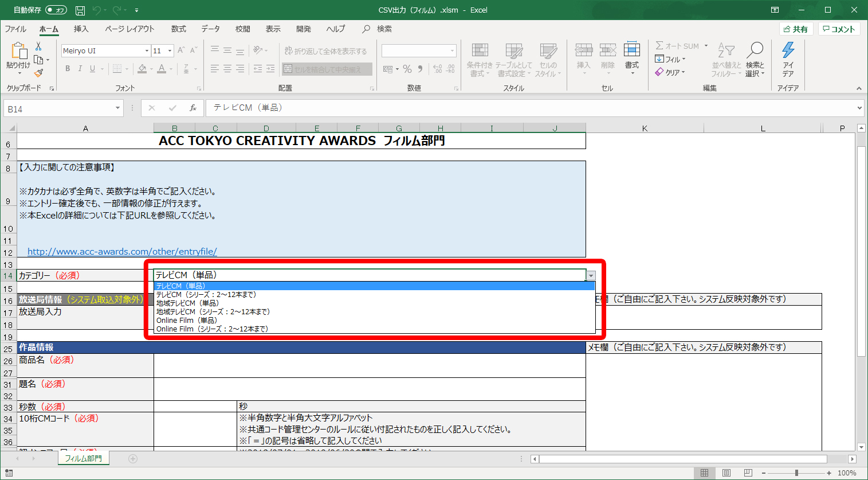868x480 pixels.
Task: Click the align left icon
Action: click(215, 69)
